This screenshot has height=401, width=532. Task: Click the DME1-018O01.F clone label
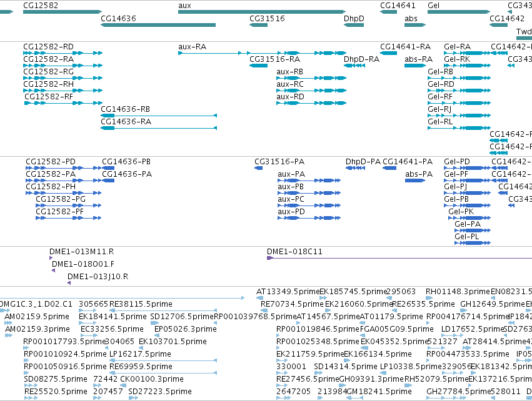click(x=83, y=264)
